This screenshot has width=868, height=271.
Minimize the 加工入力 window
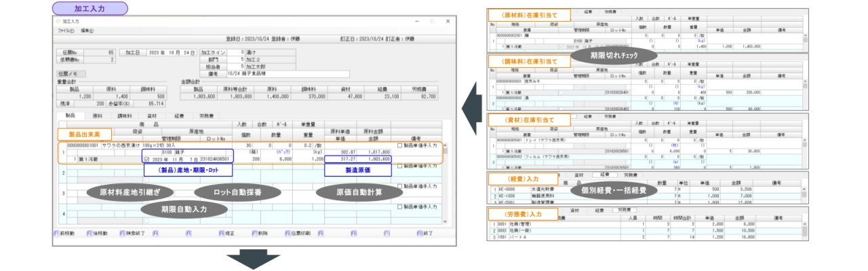coord(416,22)
